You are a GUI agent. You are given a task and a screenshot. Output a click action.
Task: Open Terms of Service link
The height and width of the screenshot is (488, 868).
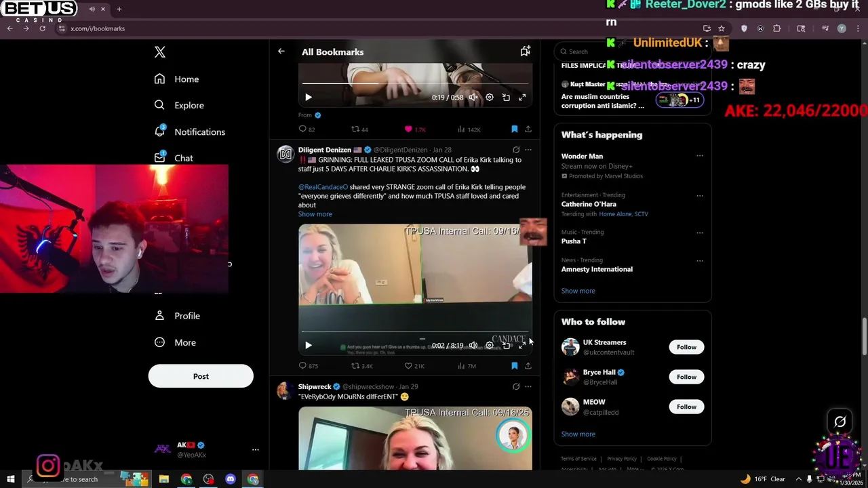(578, 459)
